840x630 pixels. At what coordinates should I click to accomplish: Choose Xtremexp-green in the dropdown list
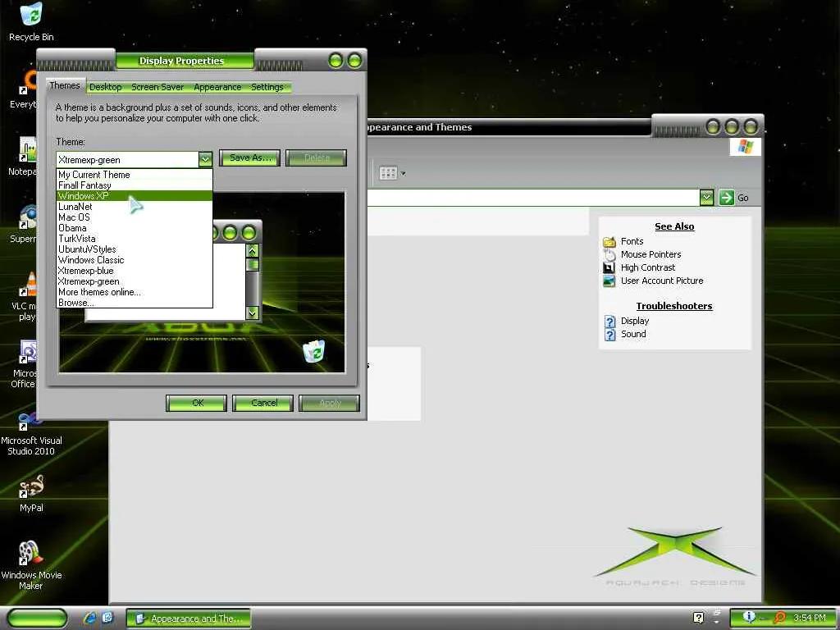tap(135, 282)
